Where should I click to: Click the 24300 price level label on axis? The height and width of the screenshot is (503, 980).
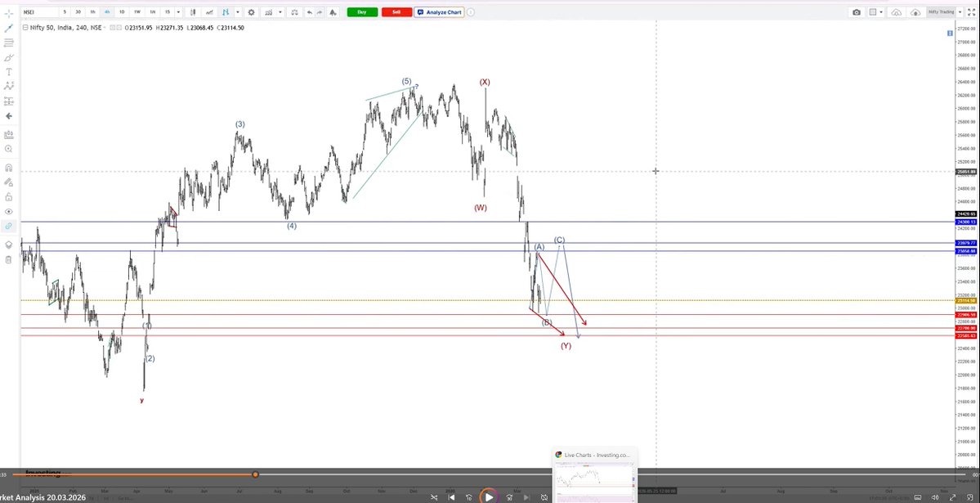[965, 222]
